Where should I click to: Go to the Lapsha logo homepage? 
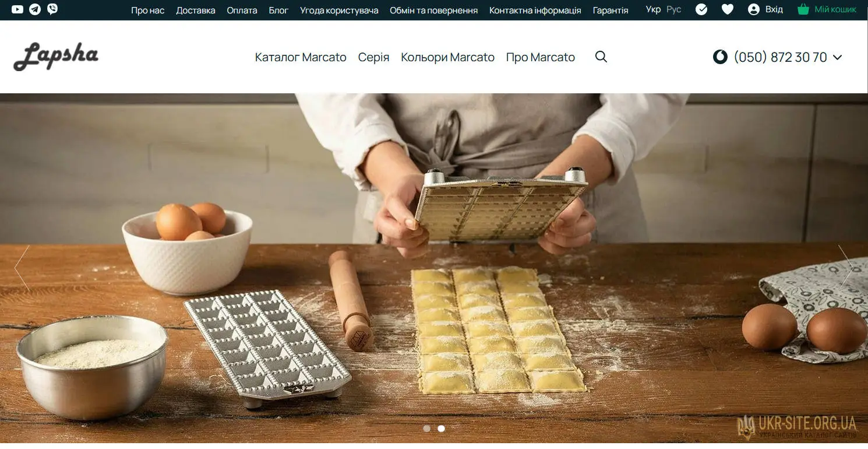(56, 57)
